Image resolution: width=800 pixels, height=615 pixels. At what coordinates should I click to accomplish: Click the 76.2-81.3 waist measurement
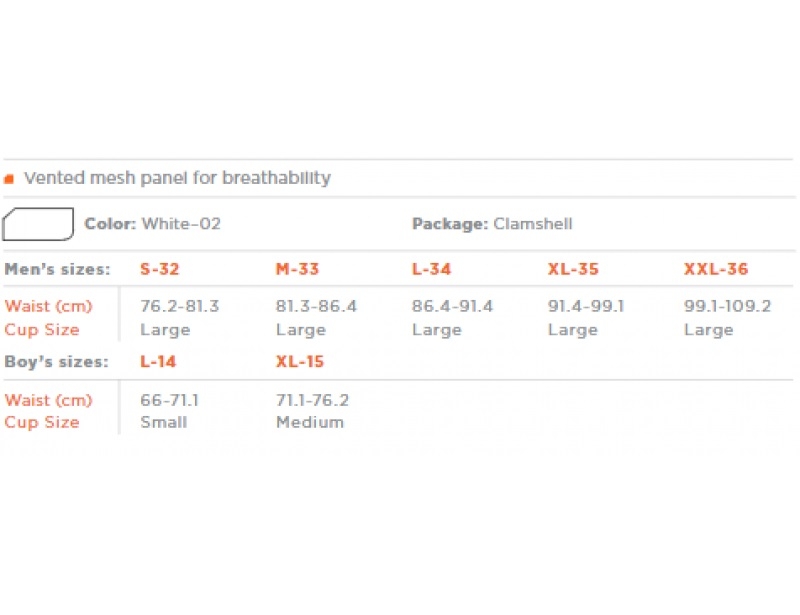(180, 306)
